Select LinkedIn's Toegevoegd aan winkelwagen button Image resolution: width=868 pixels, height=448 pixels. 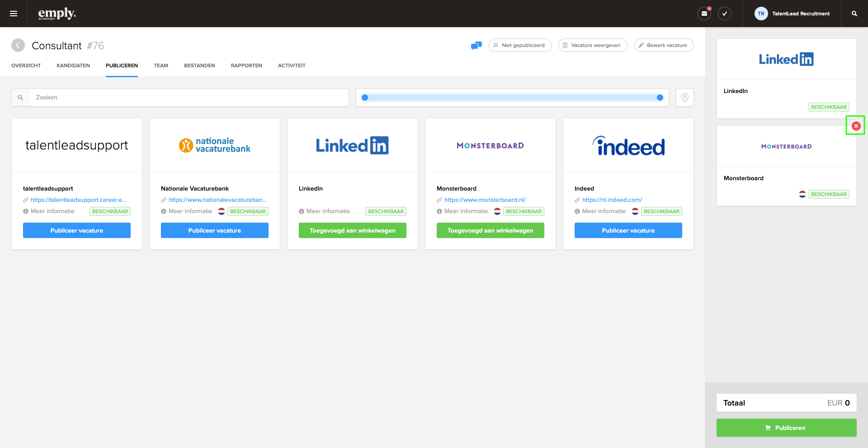[353, 230]
